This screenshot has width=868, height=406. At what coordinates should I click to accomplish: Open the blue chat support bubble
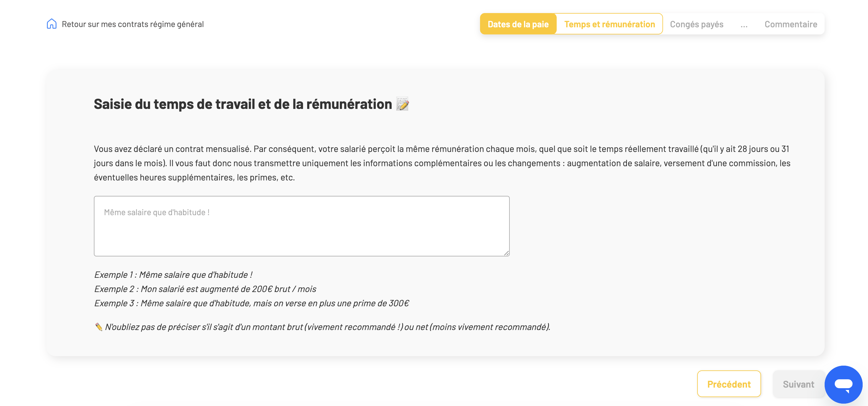[843, 384]
